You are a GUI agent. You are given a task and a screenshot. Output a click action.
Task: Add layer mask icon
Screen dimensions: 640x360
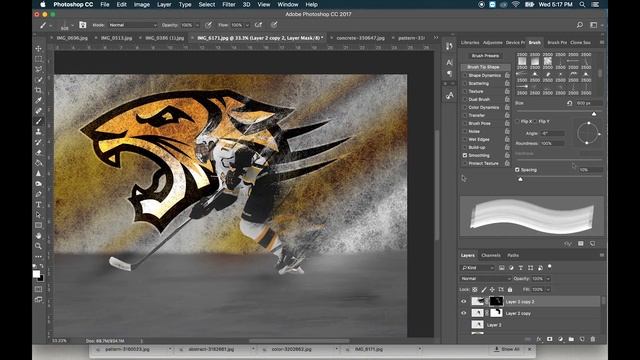[x=550, y=339]
